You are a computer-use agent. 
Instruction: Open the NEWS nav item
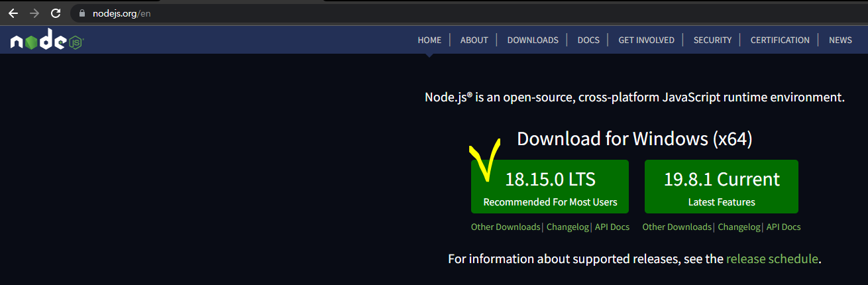pyautogui.click(x=840, y=40)
